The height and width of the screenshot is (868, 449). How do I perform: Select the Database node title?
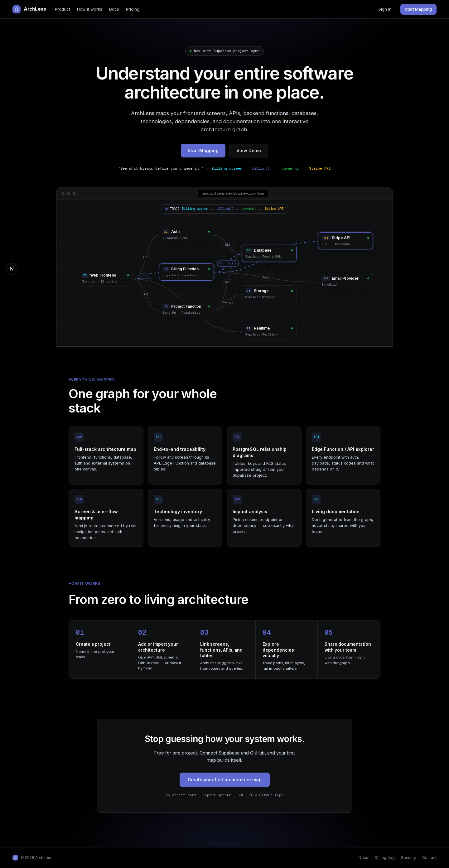click(x=263, y=250)
